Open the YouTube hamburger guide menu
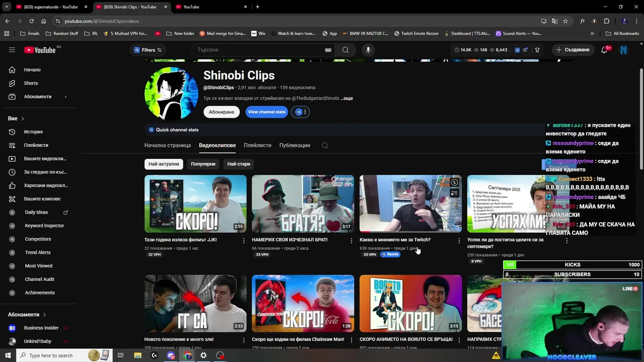This screenshot has height=362, width=644. (x=12, y=50)
